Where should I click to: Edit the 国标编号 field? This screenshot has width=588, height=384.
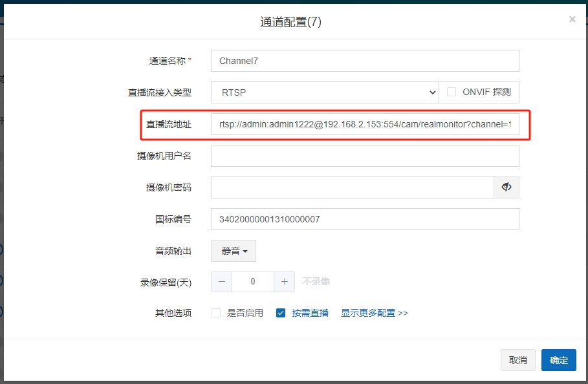(365, 219)
